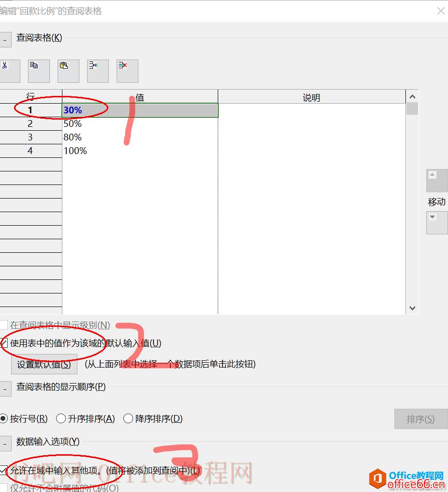This screenshot has width=448, height=492.
Task: Click the 值 column header
Action: (140, 97)
